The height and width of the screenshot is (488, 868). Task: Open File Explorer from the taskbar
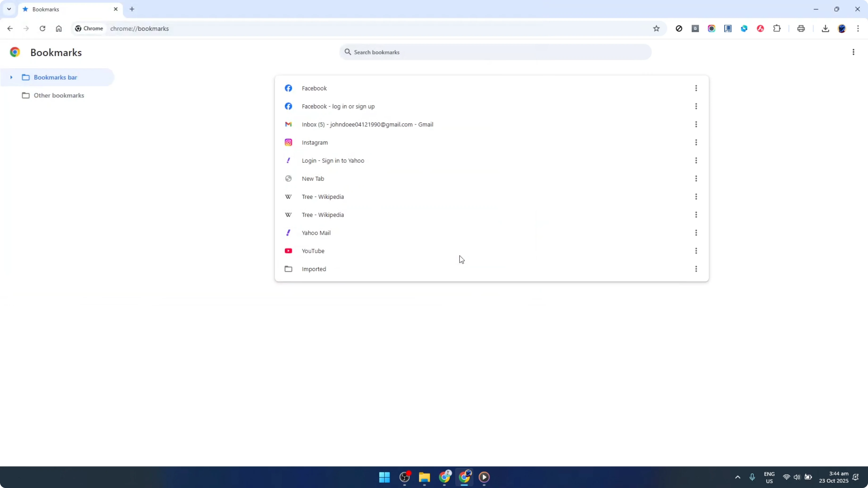click(424, 477)
